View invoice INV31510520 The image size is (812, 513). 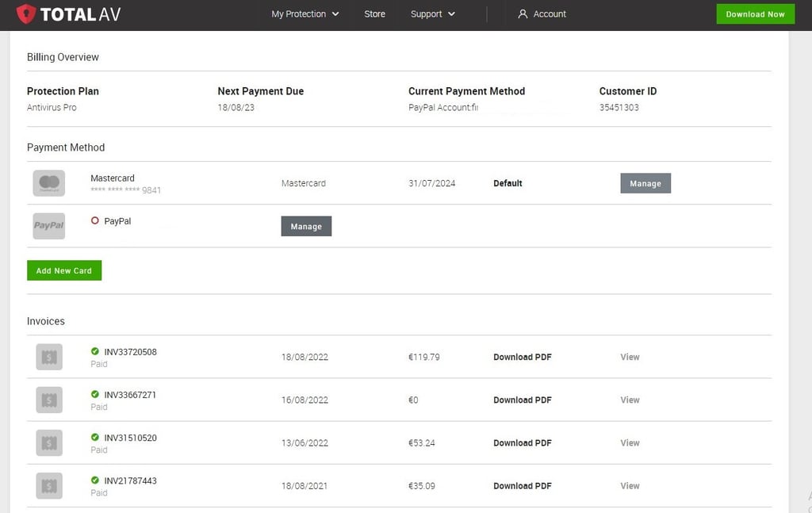[630, 443]
